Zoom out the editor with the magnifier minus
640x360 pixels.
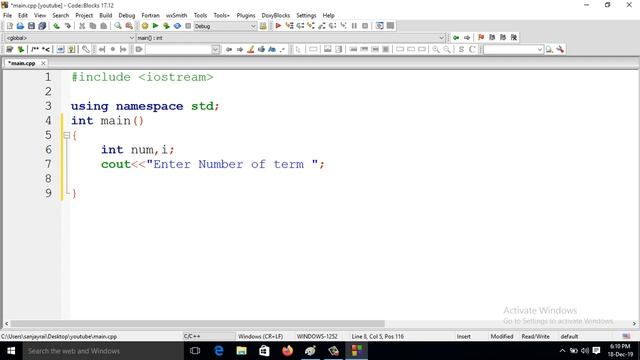[447, 49]
